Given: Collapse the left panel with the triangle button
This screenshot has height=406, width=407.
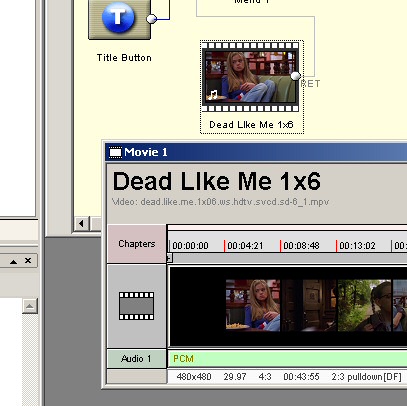Looking at the screenshot, I should point(13,261).
